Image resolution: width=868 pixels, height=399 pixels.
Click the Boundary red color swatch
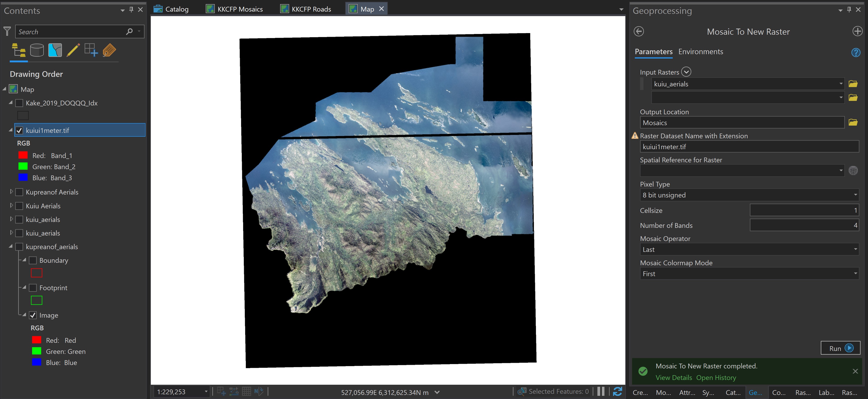pyautogui.click(x=36, y=273)
